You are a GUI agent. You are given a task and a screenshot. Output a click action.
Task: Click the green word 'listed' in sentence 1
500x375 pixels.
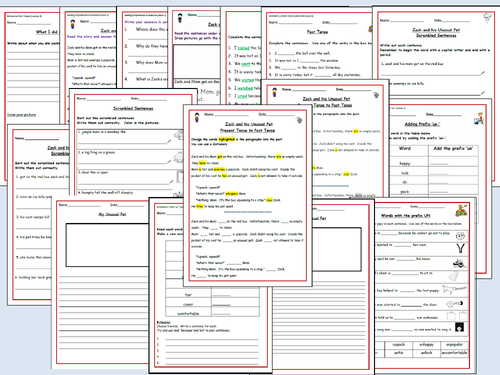243,48
